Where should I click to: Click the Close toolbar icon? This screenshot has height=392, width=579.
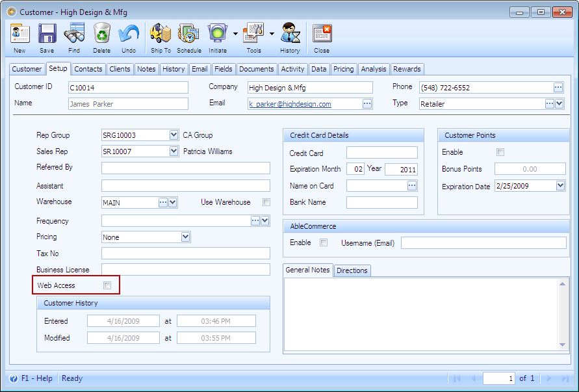322,34
